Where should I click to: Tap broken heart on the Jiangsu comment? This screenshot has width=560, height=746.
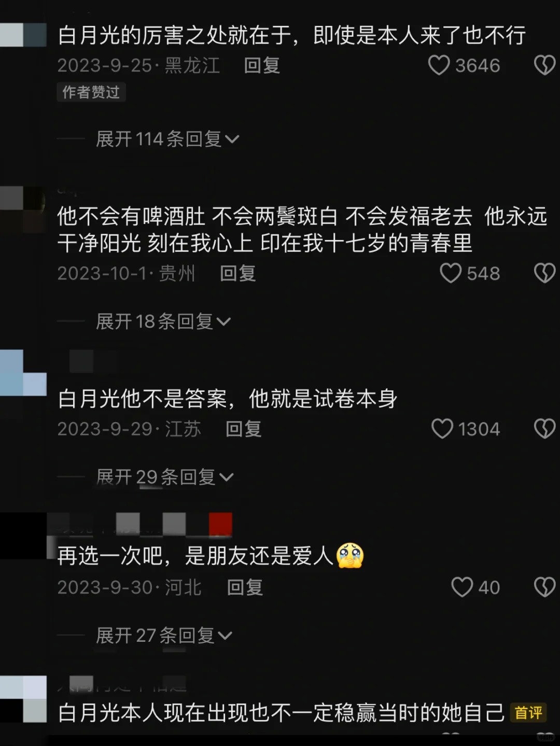tap(544, 429)
